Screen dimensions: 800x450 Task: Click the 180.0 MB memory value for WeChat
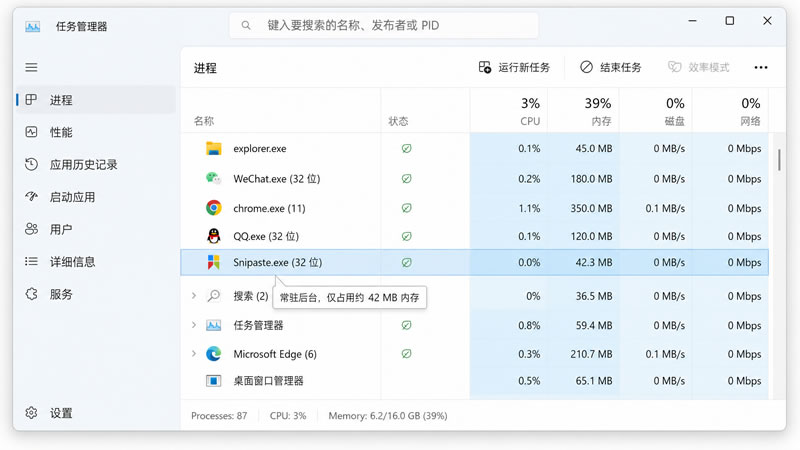tap(591, 179)
